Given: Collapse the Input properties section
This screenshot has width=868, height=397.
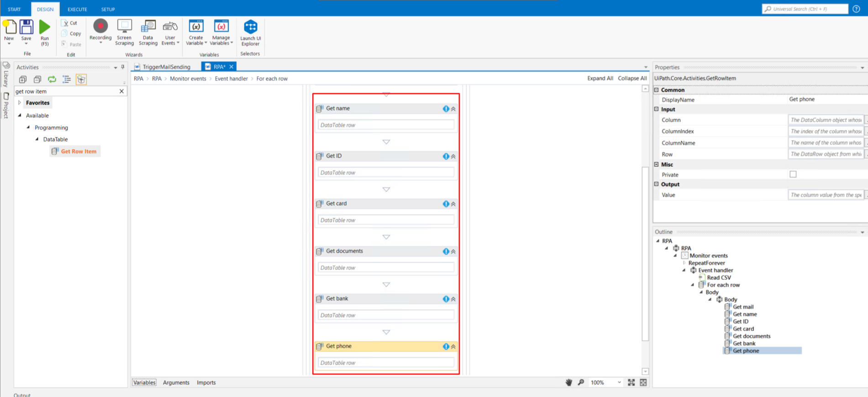Looking at the screenshot, I should [x=657, y=109].
